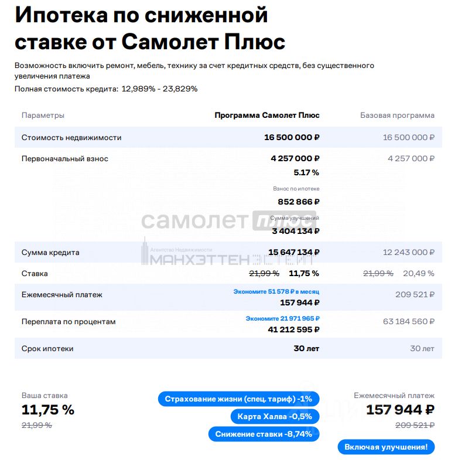Click the loan amount 15 647 134 ₽

pyautogui.click(x=294, y=252)
